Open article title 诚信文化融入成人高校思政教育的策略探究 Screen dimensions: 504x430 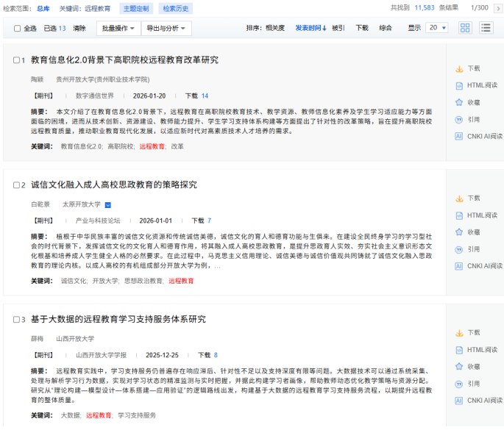click(x=114, y=184)
